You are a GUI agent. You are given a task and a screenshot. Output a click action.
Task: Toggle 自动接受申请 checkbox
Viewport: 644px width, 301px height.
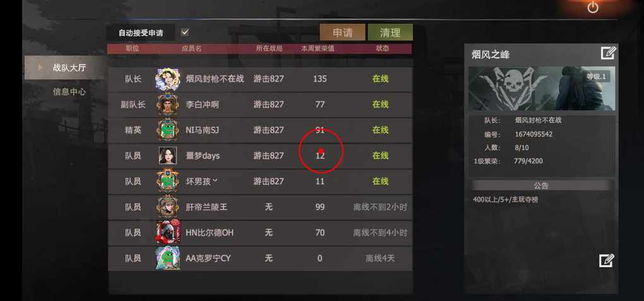185,32
